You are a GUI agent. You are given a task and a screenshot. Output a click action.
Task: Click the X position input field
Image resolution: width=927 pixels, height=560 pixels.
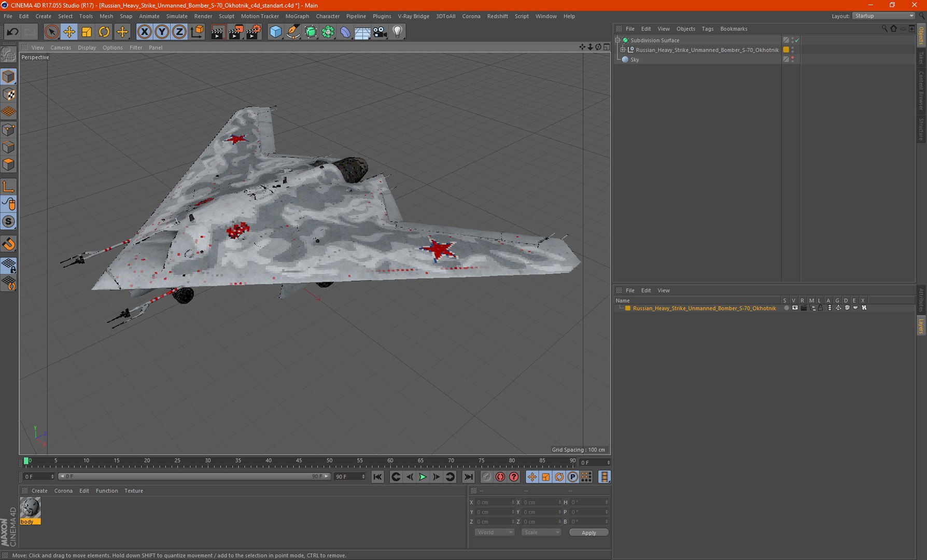pyautogui.click(x=495, y=502)
